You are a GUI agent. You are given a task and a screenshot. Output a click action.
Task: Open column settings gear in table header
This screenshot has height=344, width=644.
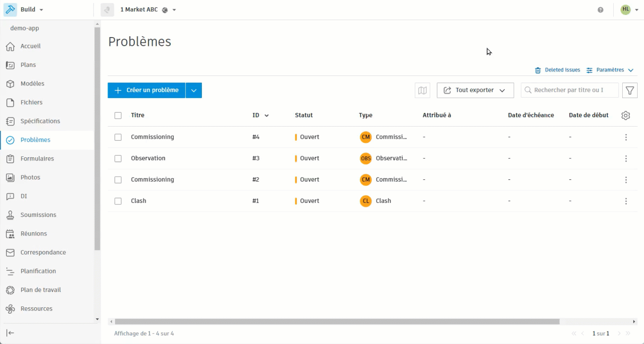tap(625, 115)
